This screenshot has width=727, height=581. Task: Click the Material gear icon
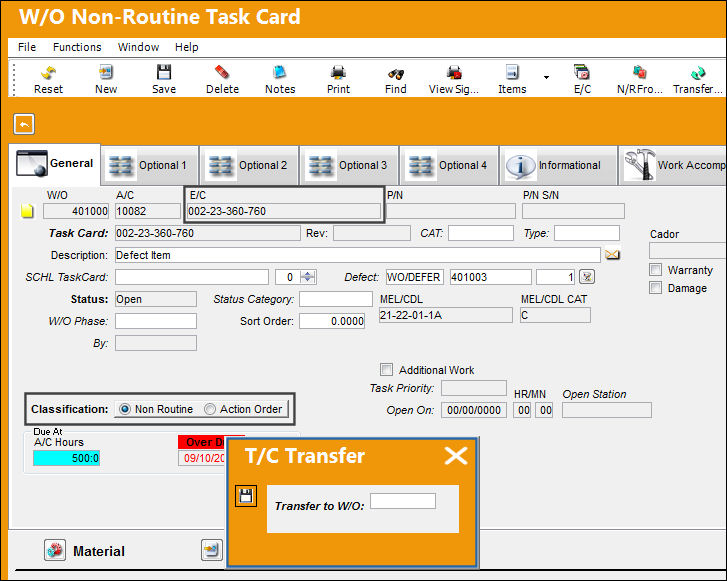click(x=55, y=550)
